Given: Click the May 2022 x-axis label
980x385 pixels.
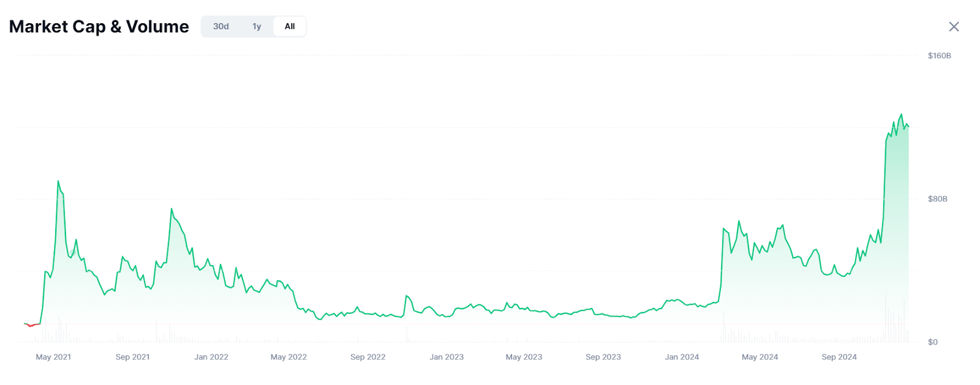Looking at the screenshot, I should point(288,357).
